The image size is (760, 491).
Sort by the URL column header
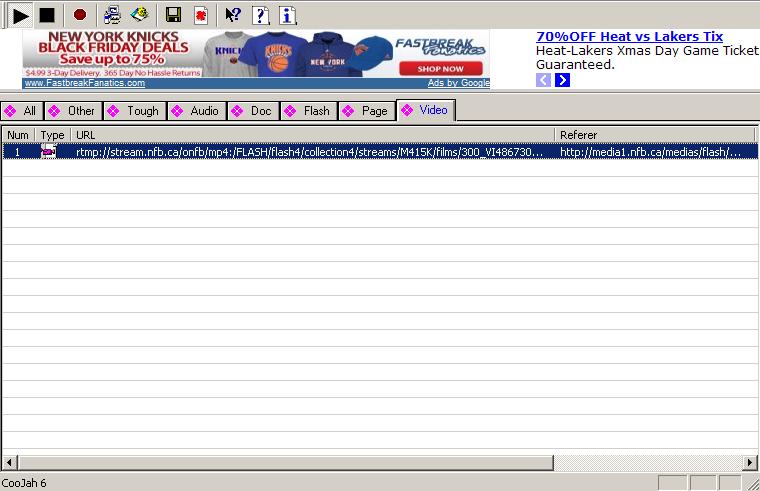[x=313, y=135]
